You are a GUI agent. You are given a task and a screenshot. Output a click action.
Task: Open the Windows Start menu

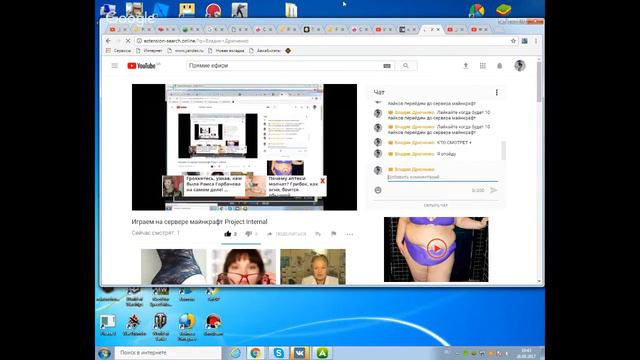(x=104, y=353)
